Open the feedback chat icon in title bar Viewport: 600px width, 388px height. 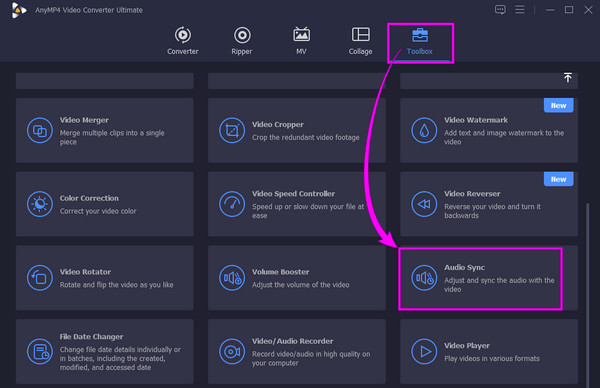coord(500,10)
